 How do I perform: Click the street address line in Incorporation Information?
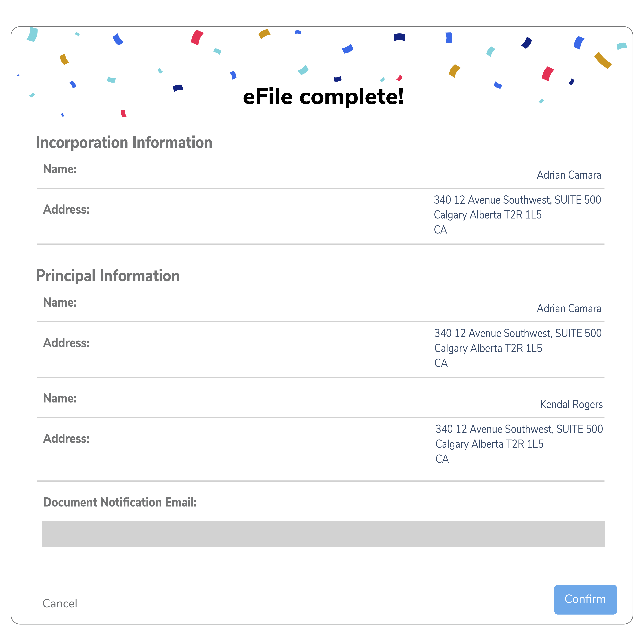(x=517, y=200)
